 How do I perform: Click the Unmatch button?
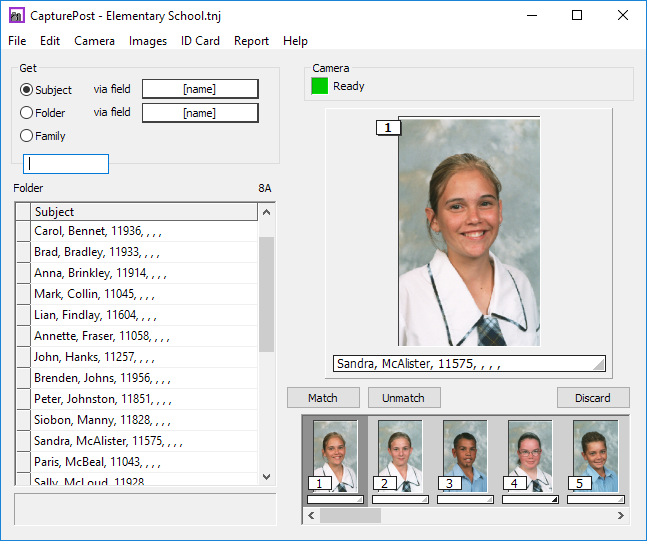click(404, 398)
